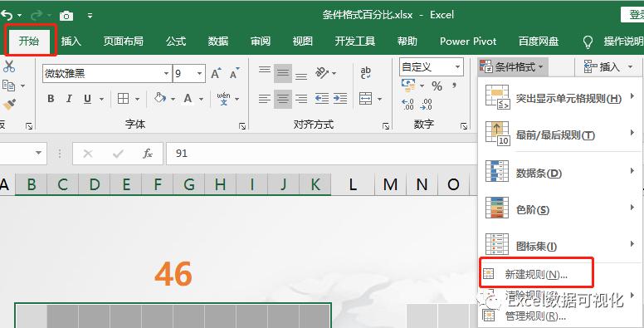644x328 pixels.
Task: Open the font size dropdown showing 9
Action: click(200, 74)
